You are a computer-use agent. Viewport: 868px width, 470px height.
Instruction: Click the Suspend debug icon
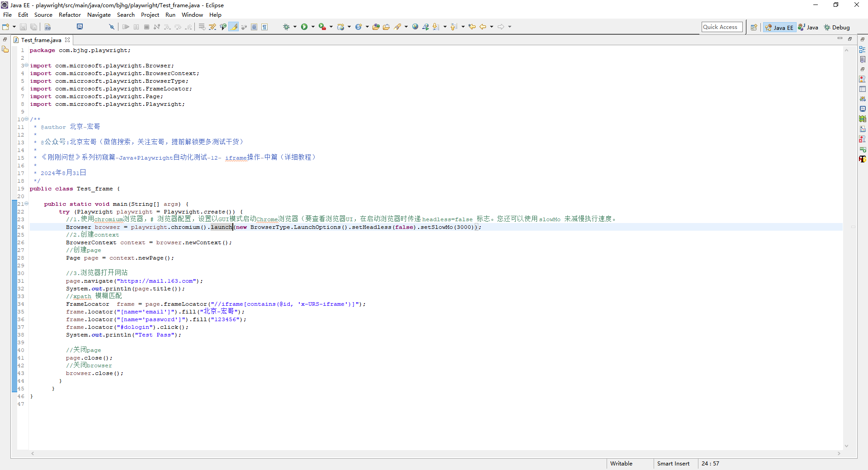pos(136,27)
